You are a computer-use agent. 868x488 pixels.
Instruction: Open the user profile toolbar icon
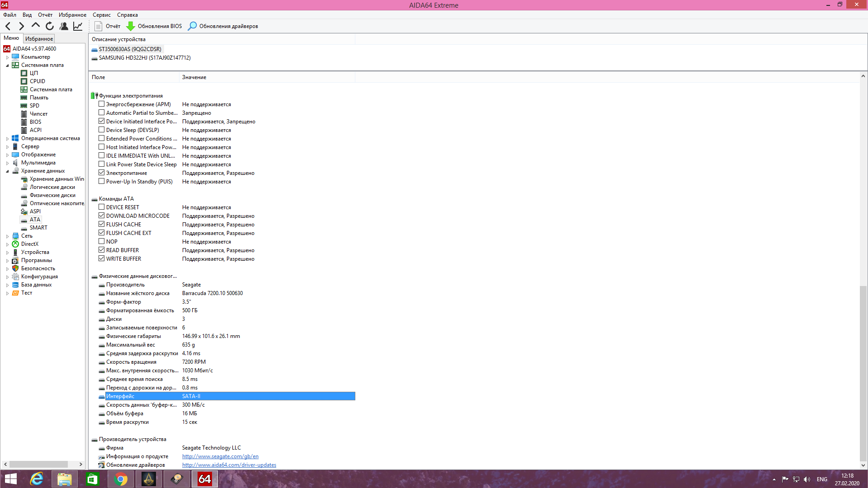click(x=64, y=26)
